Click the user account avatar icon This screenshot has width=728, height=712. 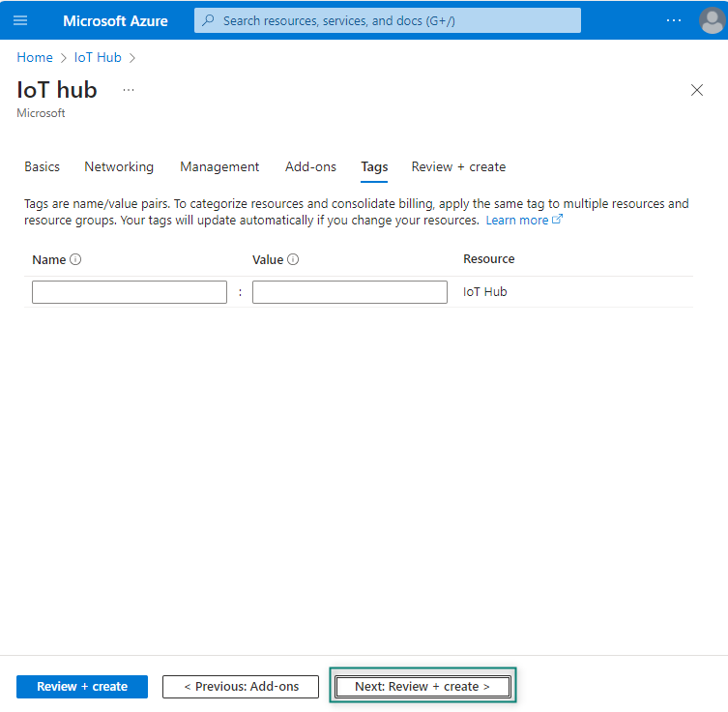point(711,20)
